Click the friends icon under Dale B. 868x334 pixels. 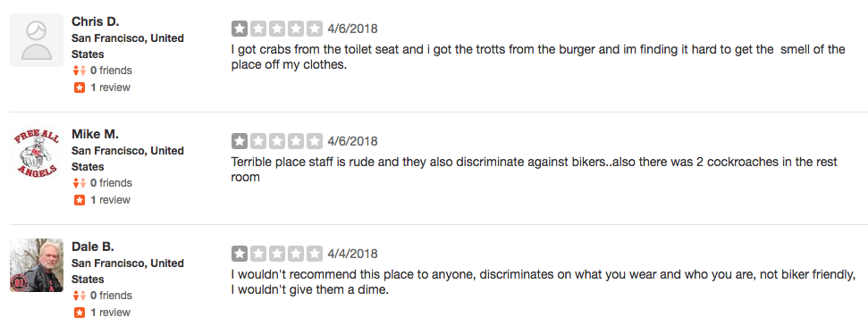tap(80, 296)
